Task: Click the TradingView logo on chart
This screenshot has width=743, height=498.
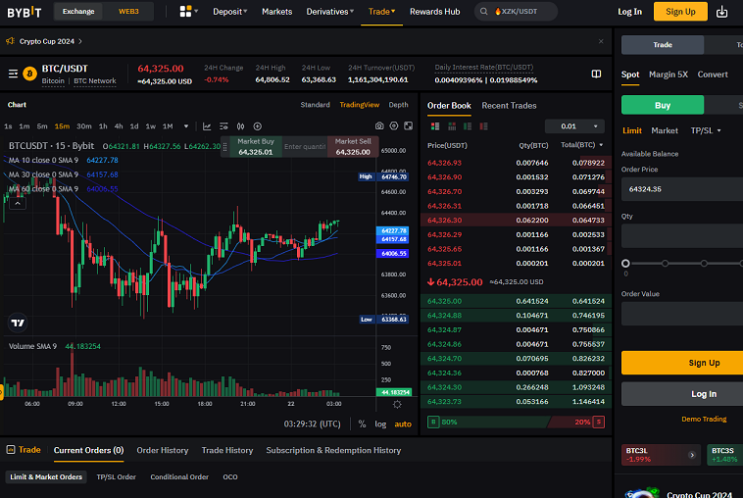Action: [18, 323]
